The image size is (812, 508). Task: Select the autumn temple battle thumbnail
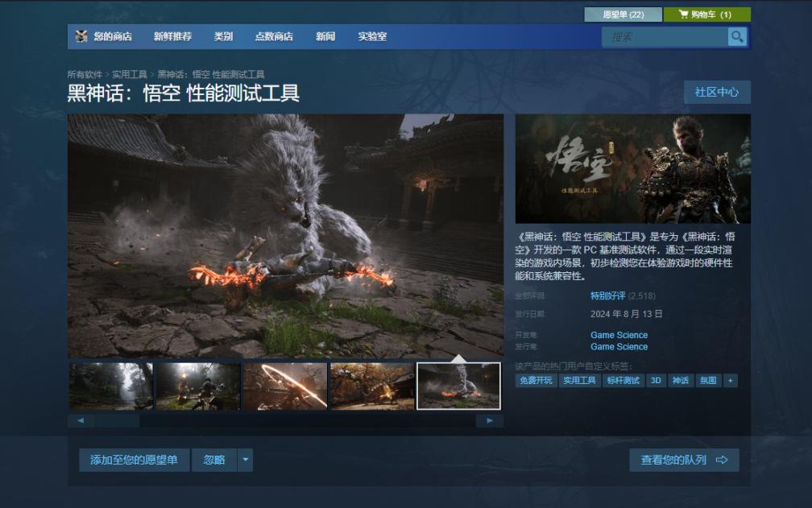(372, 386)
